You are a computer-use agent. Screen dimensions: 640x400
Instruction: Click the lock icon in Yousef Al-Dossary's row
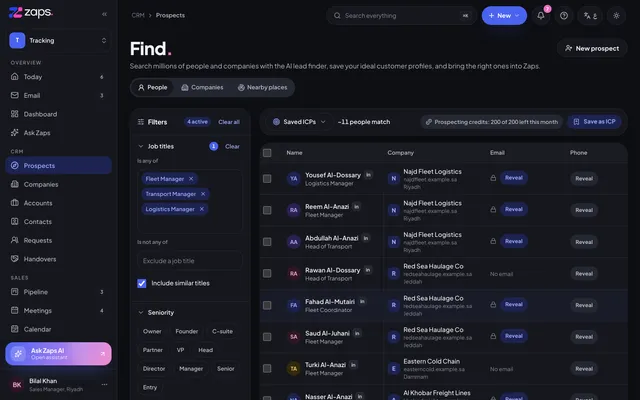(493, 178)
